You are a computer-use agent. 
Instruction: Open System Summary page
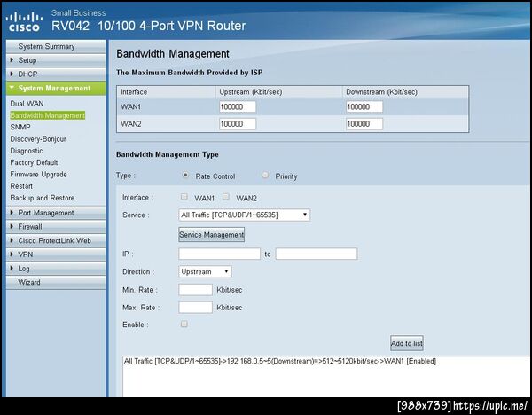coord(56,46)
